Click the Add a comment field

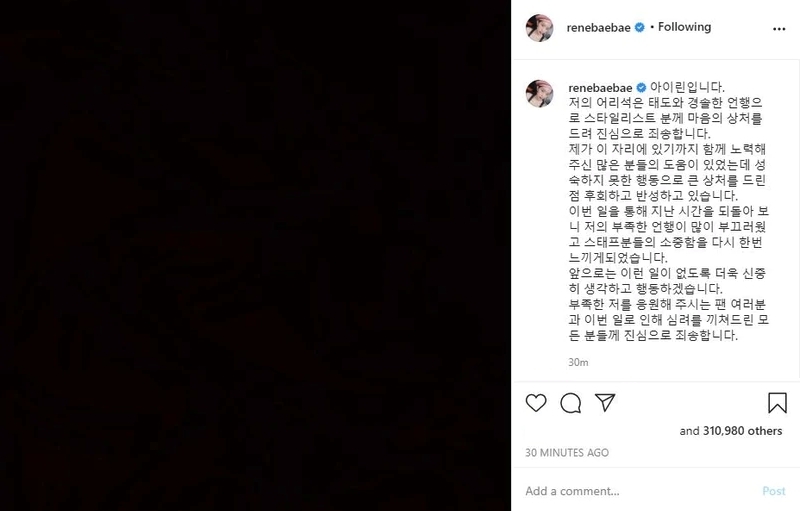point(639,491)
